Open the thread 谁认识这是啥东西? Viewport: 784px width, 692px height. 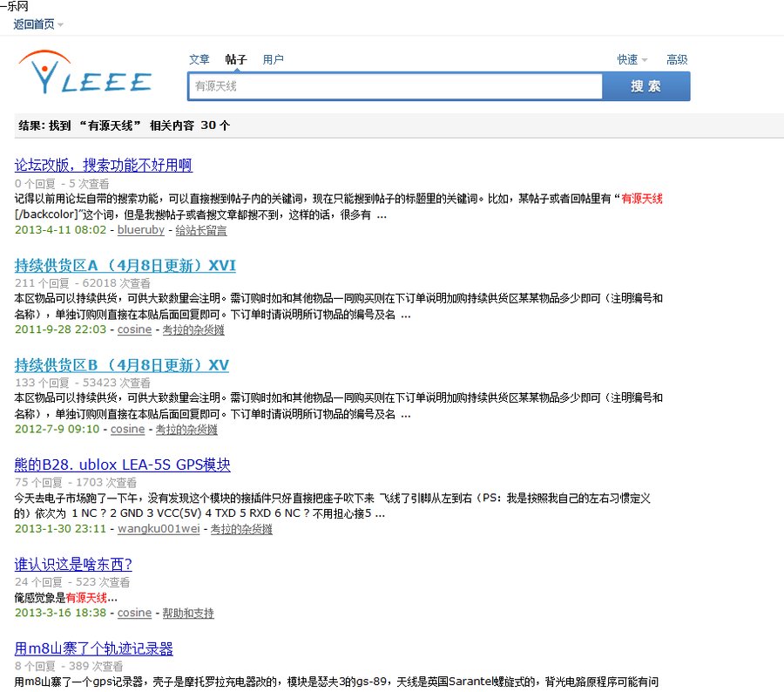(73, 565)
